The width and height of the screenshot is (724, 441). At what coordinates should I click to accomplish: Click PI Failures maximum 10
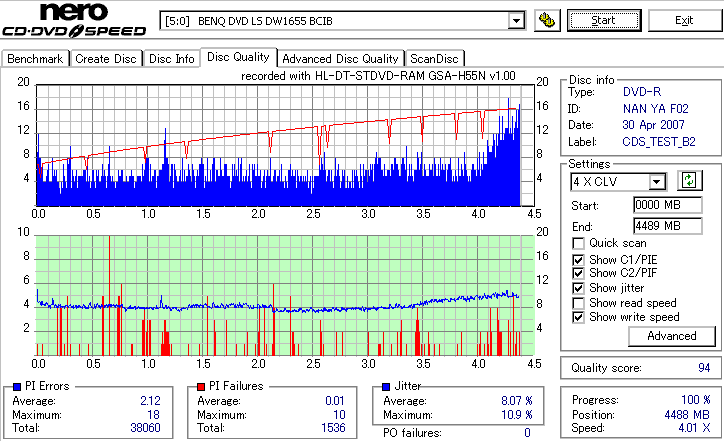[x=339, y=415]
